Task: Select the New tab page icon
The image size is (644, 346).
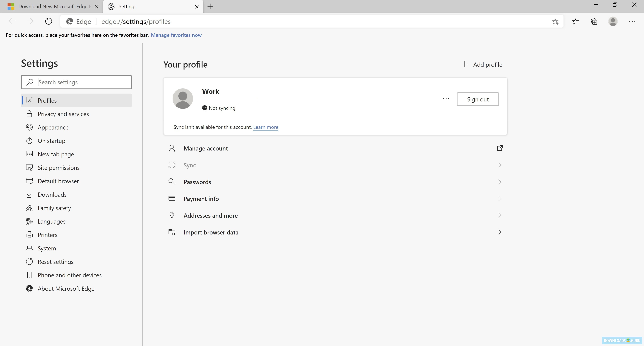Action: [29, 154]
